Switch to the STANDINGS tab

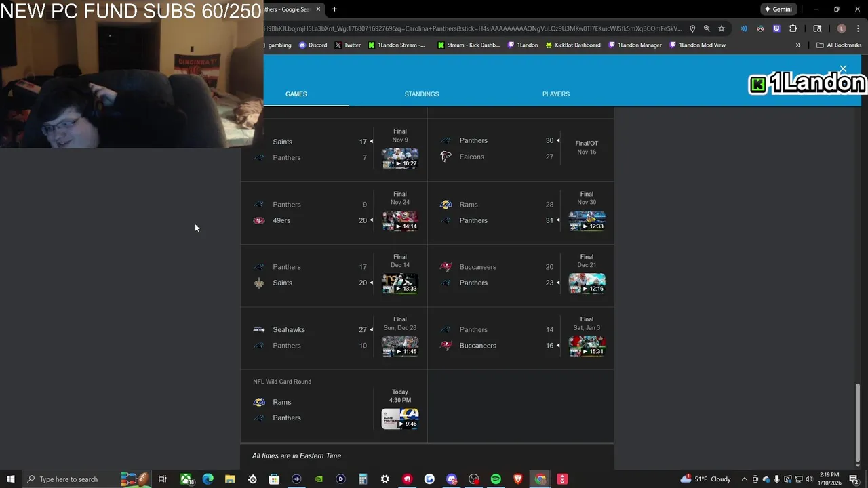(422, 94)
